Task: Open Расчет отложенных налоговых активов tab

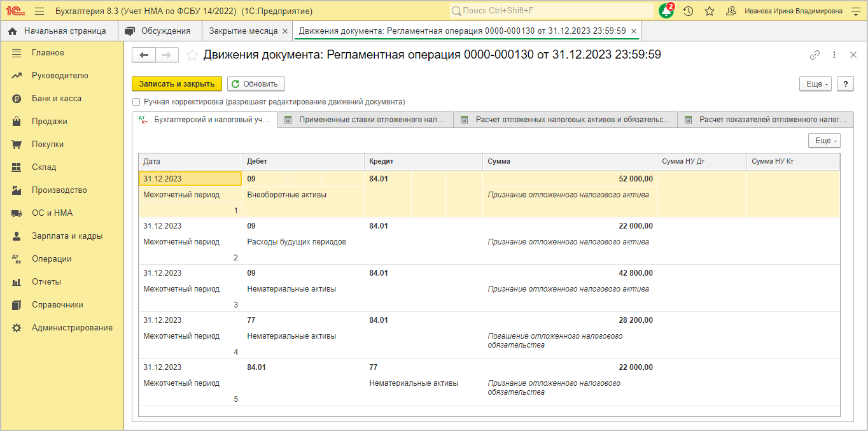Action: [565, 120]
